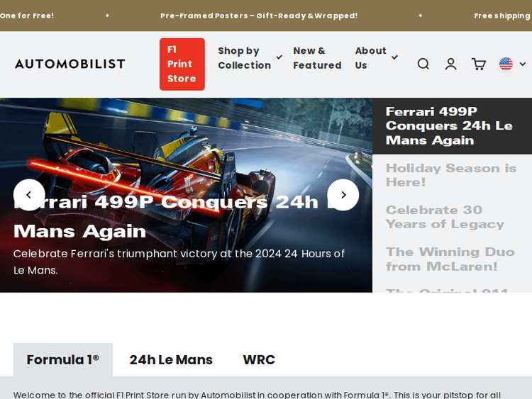Click the red F1 Print Store button

click(x=182, y=64)
